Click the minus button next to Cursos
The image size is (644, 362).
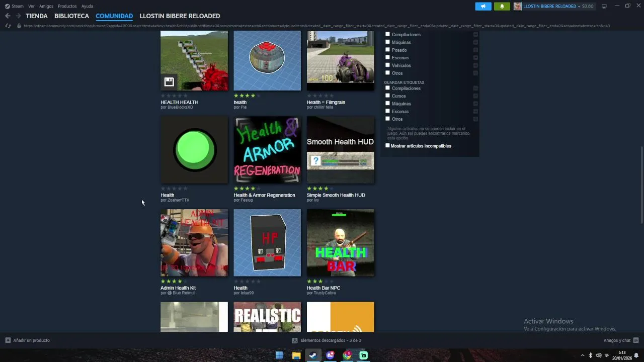pyautogui.click(x=475, y=96)
